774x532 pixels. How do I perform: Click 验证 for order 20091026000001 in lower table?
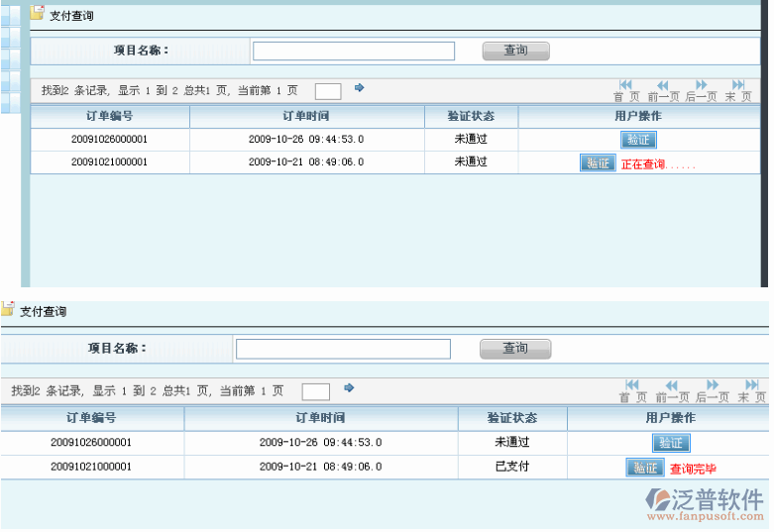point(671,443)
